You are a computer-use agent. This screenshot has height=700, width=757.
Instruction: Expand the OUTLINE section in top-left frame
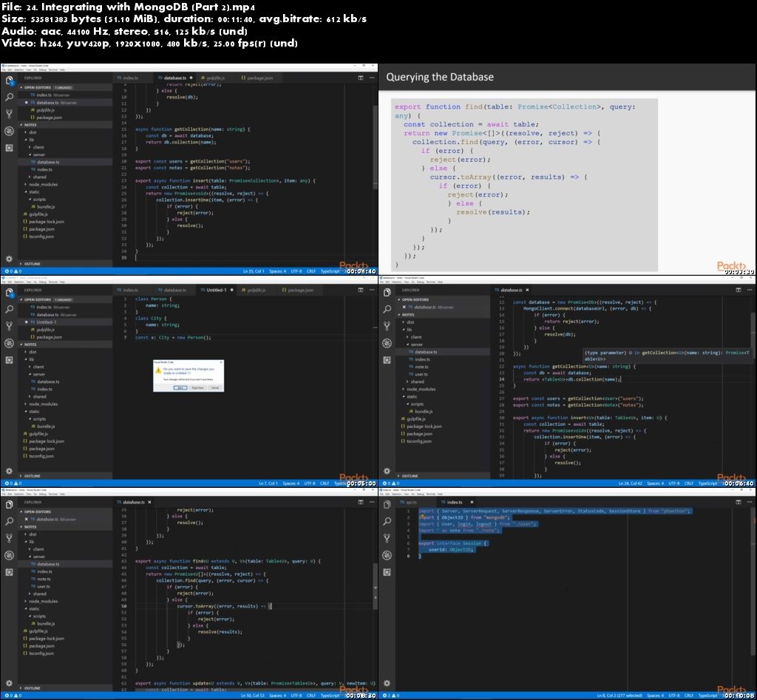tap(32, 263)
